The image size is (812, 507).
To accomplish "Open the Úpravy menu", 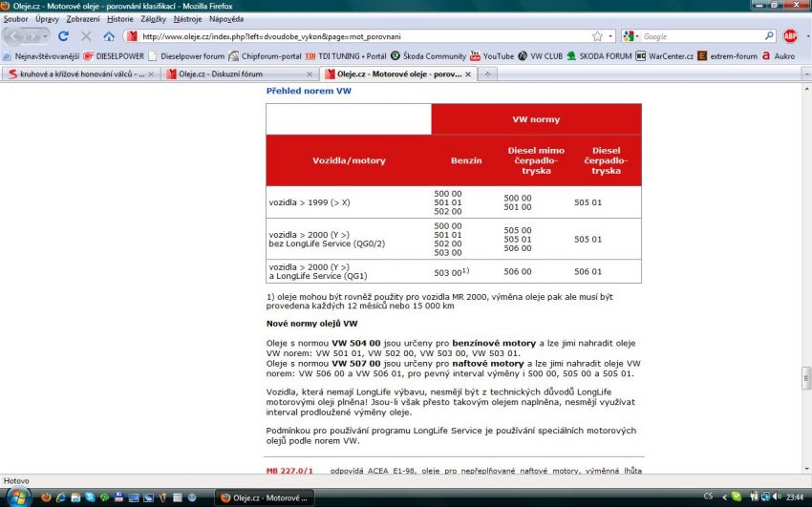I will (47, 19).
